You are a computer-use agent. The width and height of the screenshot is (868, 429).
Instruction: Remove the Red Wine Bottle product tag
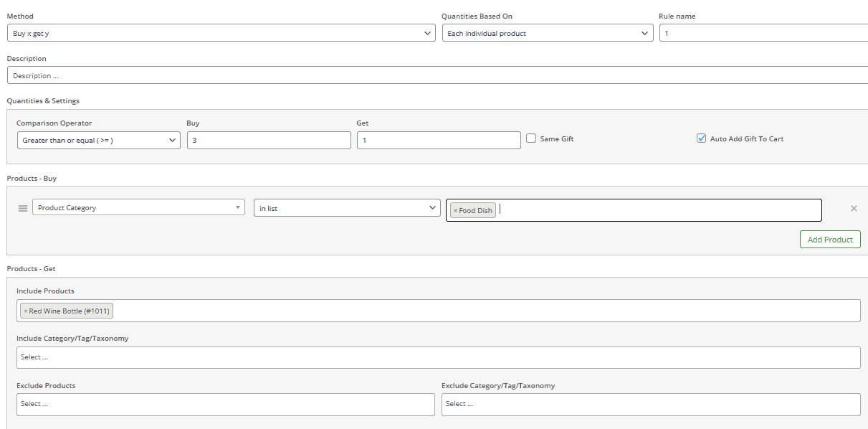click(26, 310)
